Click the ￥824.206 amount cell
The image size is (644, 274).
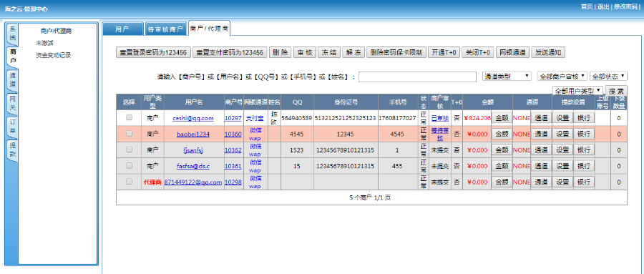click(477, 118)
